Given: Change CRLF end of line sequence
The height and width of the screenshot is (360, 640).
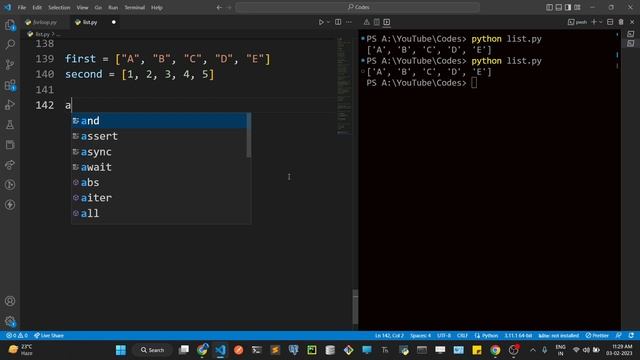Looking at the screenshot, I should pyautogui.click(x=462, y=336).
